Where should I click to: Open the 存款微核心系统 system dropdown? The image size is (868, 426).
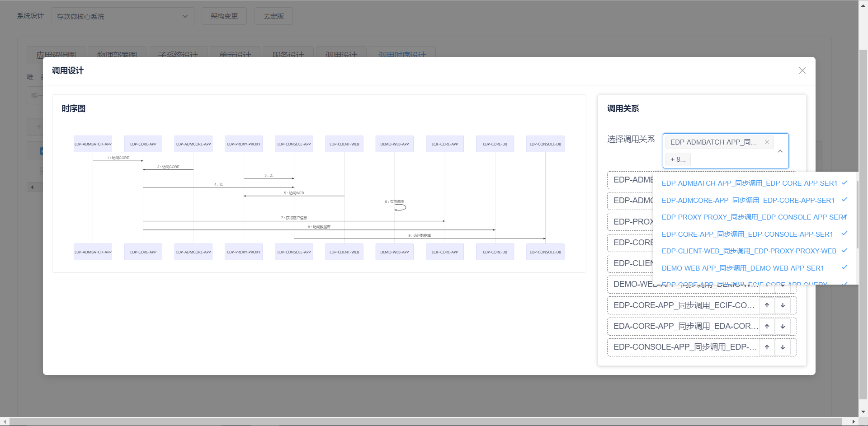pos(123,16)
